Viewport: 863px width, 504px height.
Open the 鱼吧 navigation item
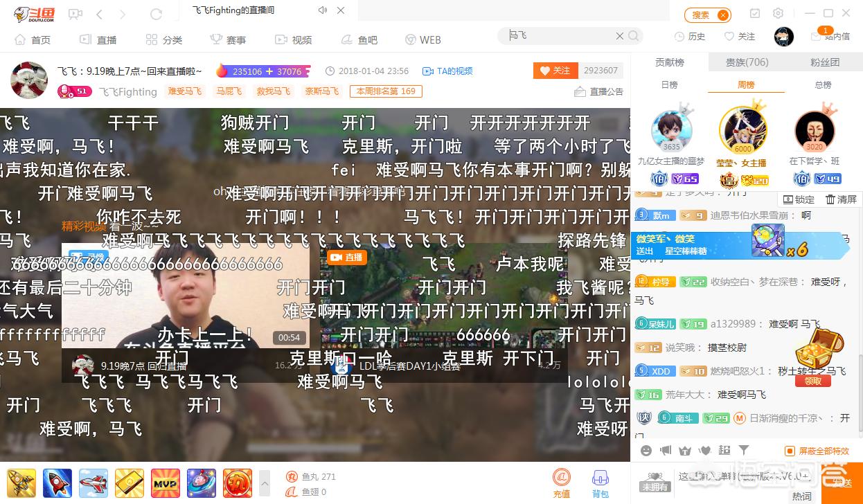click(359, 39)
